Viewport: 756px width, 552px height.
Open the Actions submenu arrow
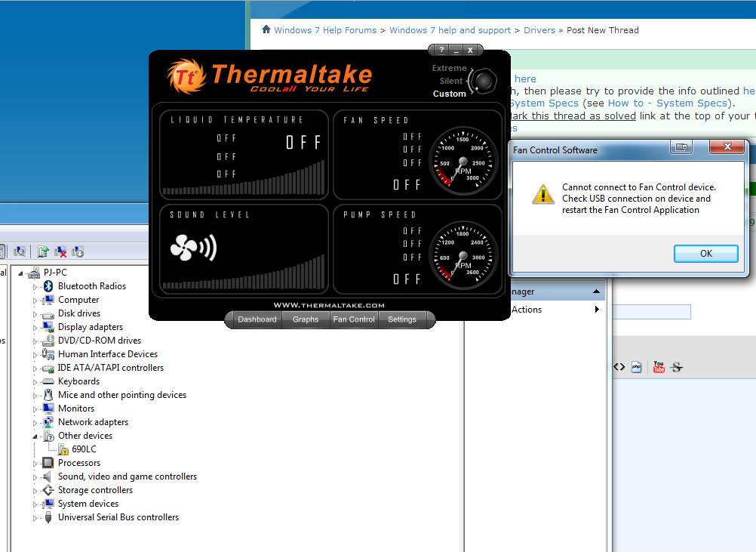pos(597,310)
